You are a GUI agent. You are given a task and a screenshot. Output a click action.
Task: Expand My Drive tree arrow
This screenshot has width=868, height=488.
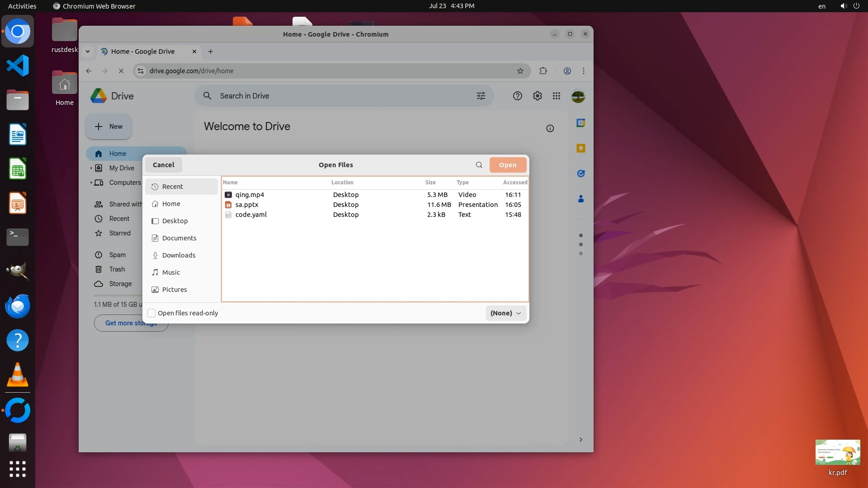pos(91,168)
